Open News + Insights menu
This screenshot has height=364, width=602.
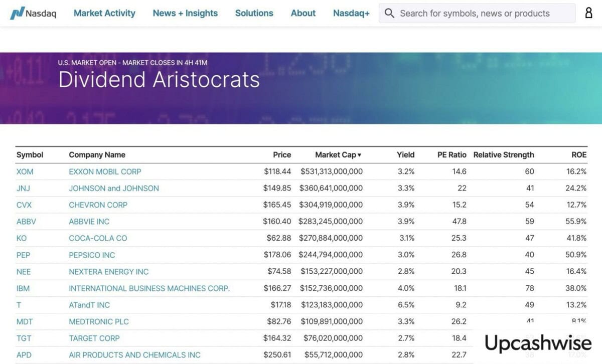[185, 14]
